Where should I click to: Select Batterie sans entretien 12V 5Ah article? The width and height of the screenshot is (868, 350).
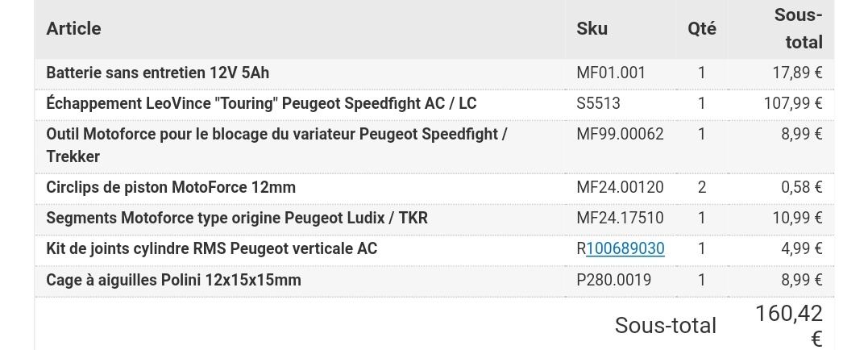point(158,73)
